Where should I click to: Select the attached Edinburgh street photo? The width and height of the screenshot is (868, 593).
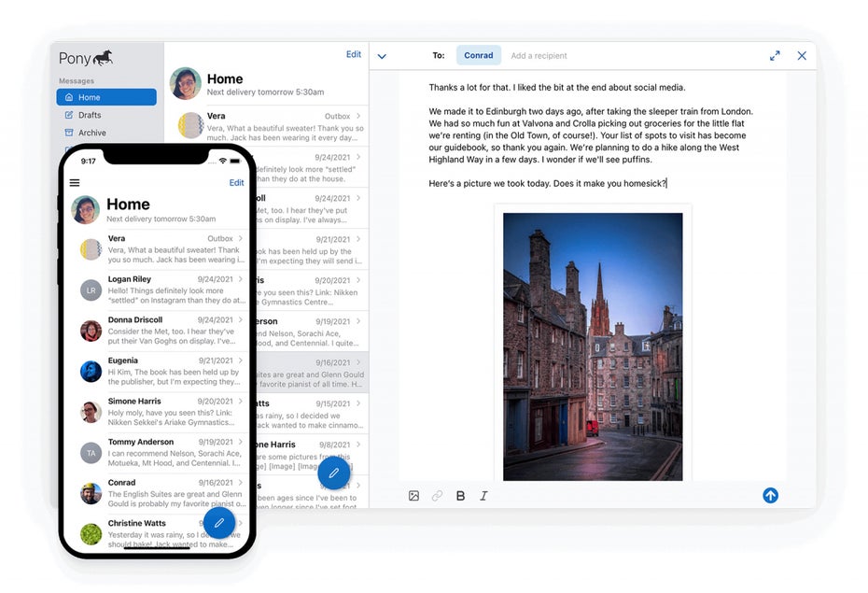593,346
